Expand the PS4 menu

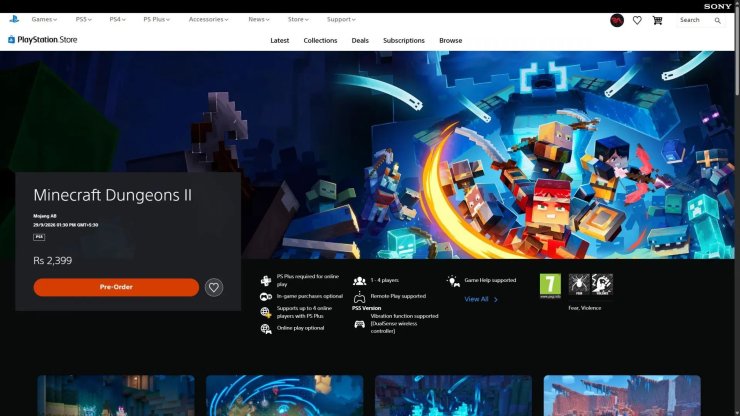pyautogui.click(x=118, y=19)
